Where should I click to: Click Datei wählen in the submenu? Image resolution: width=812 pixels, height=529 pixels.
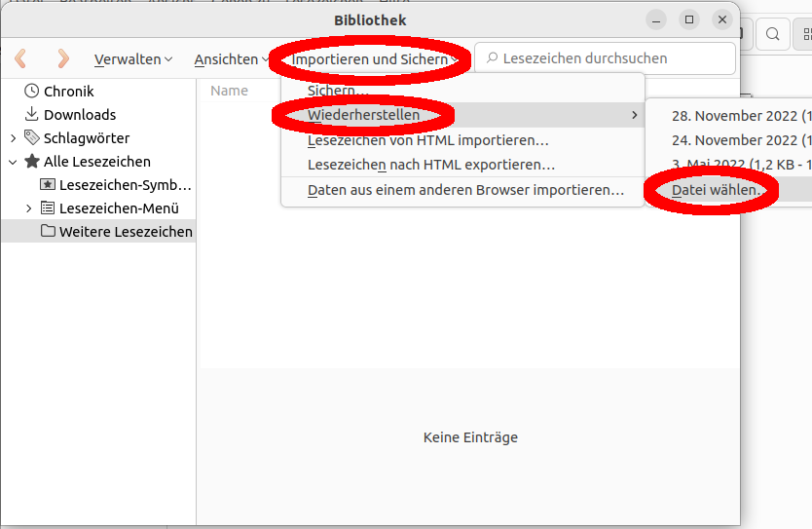coord(719,189)
